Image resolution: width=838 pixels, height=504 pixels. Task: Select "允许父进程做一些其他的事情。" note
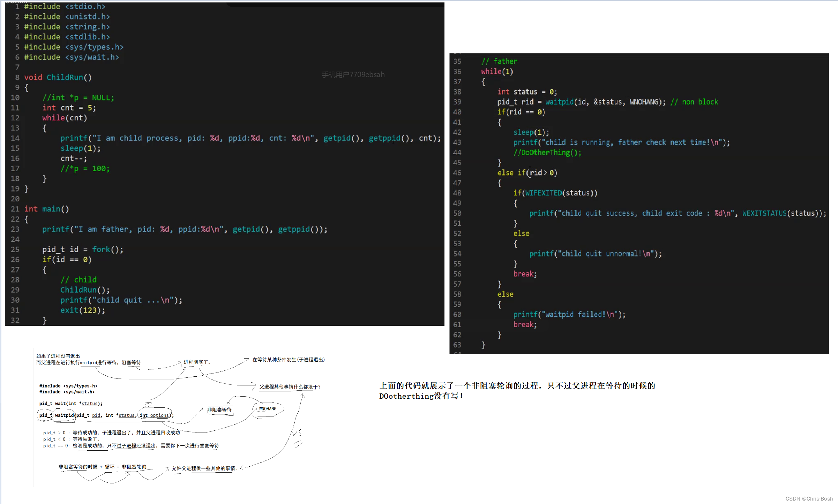coord(205,468)
